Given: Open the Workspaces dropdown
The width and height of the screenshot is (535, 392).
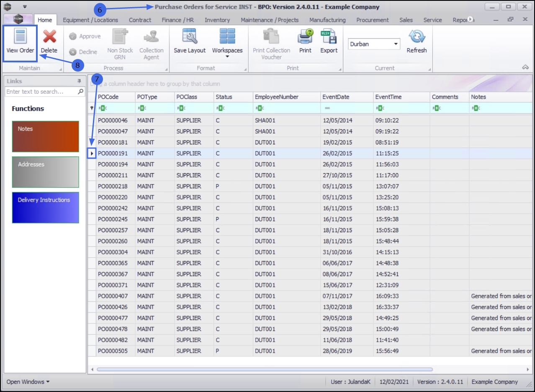Looking at the screenshot, I should point(227,56).
